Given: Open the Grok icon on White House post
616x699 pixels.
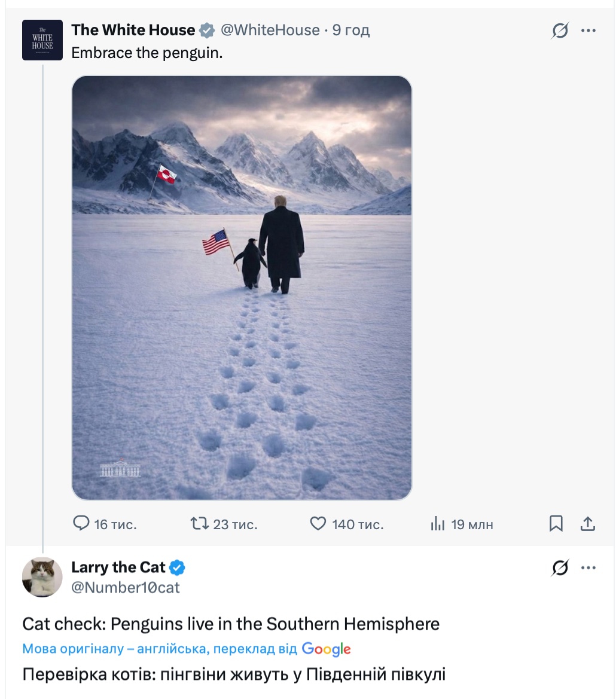Looking at the screenshot, I should pos(560,30).
